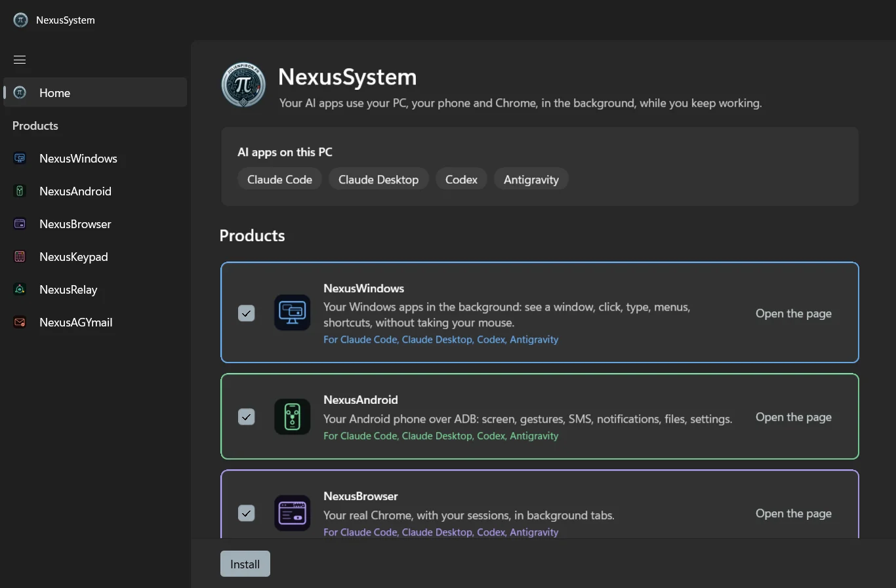Click Open the page for NexusWindows
This screenshot has width=896, height=588.
(x=794, y=313)
